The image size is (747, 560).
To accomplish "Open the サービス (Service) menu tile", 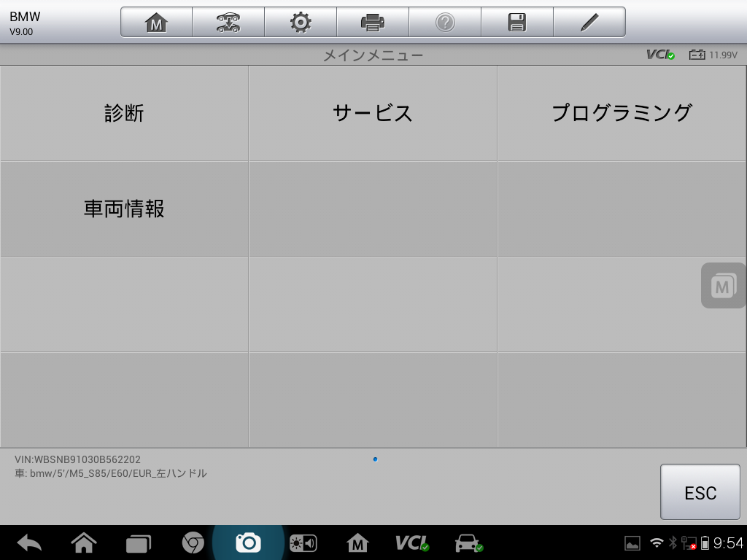I will tap(373, 113).
